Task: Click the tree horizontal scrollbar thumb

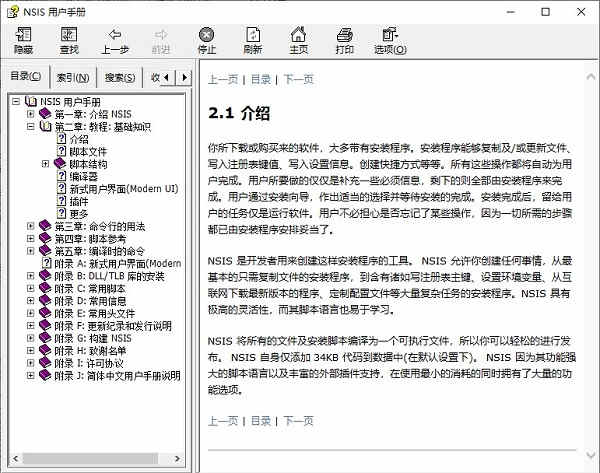Action: pyautogui.click(x=90, y=458)
